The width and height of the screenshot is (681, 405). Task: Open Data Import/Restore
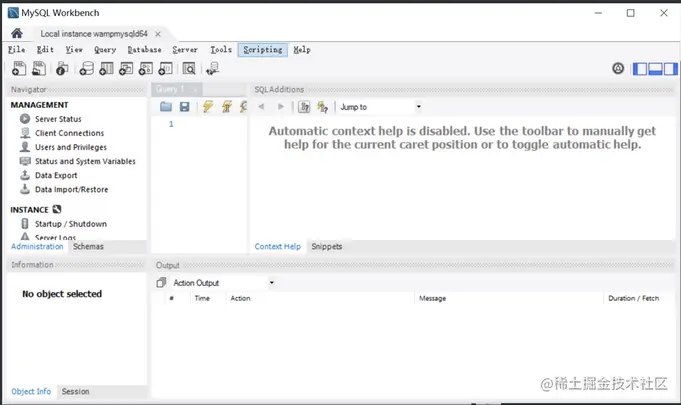(72, 190)
